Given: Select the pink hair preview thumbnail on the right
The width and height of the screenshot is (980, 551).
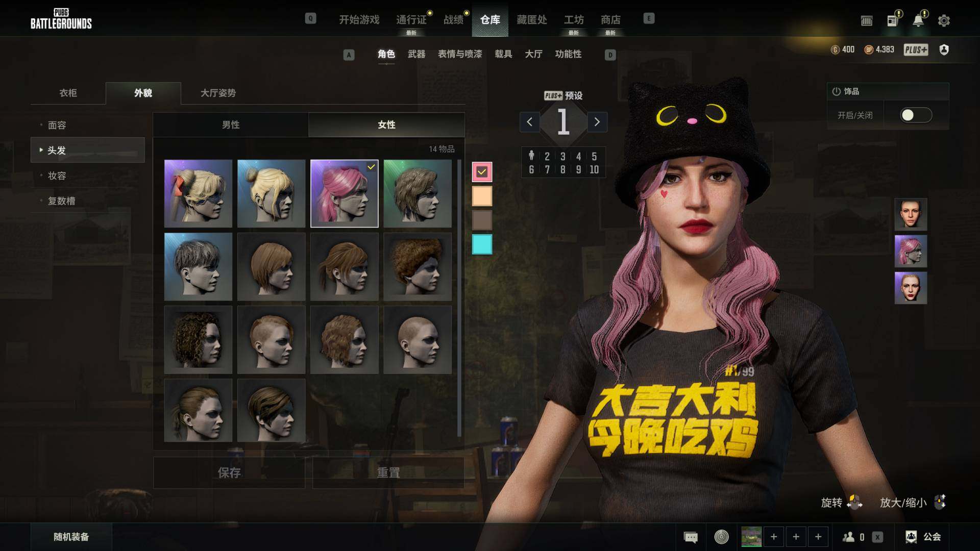Looking at the screenshot, I should [x=911, y=251].
